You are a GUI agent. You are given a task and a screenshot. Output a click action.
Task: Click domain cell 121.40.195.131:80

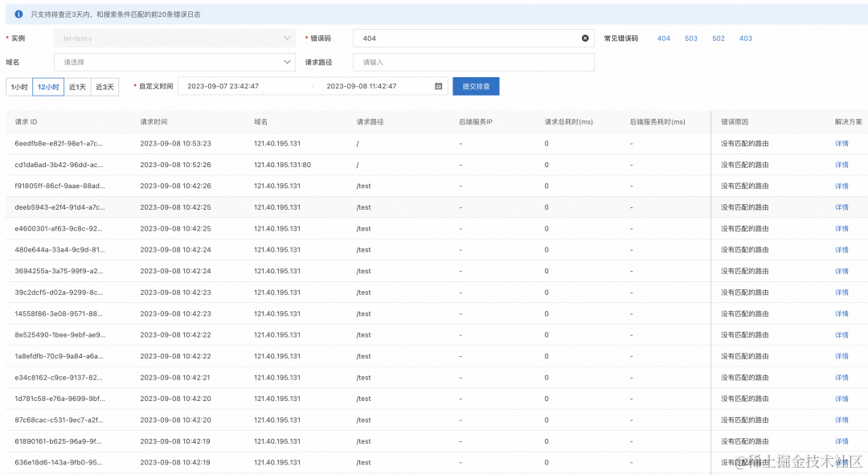[282, 165]
